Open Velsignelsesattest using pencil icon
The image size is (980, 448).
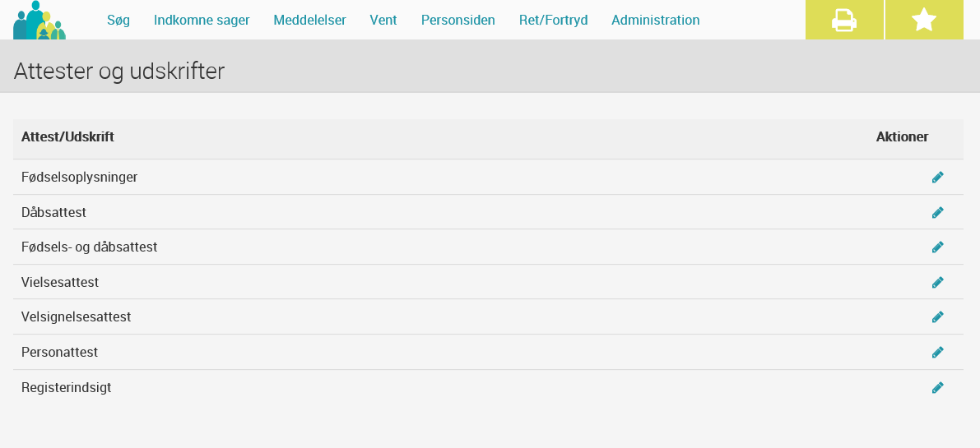tap(937, 317)
